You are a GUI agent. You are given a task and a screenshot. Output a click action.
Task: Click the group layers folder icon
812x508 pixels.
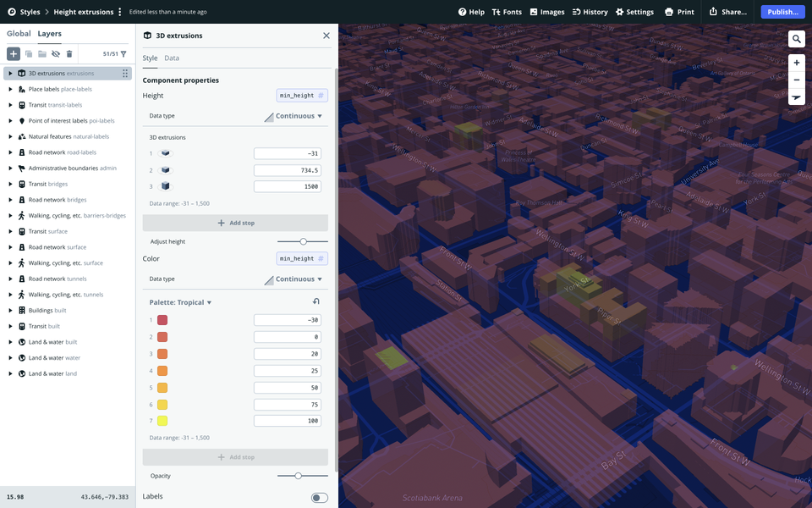coord(41,53)
